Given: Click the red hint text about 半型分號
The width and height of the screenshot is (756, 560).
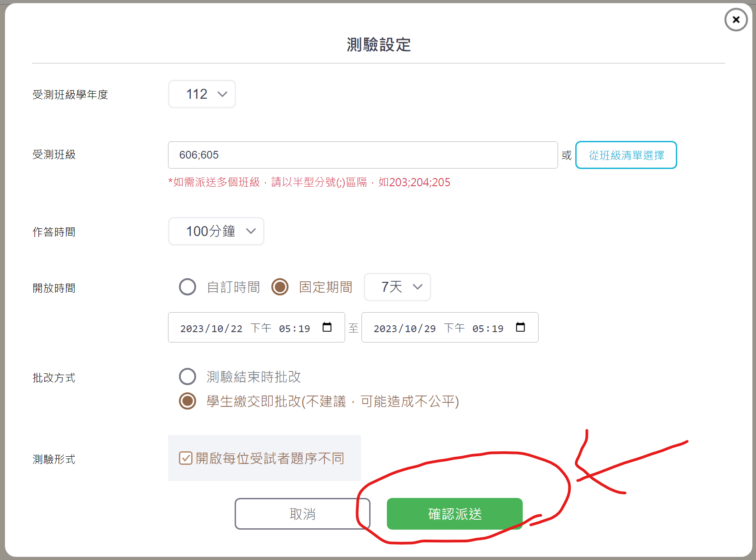Looking at the screenshot, I should [309, 182].
